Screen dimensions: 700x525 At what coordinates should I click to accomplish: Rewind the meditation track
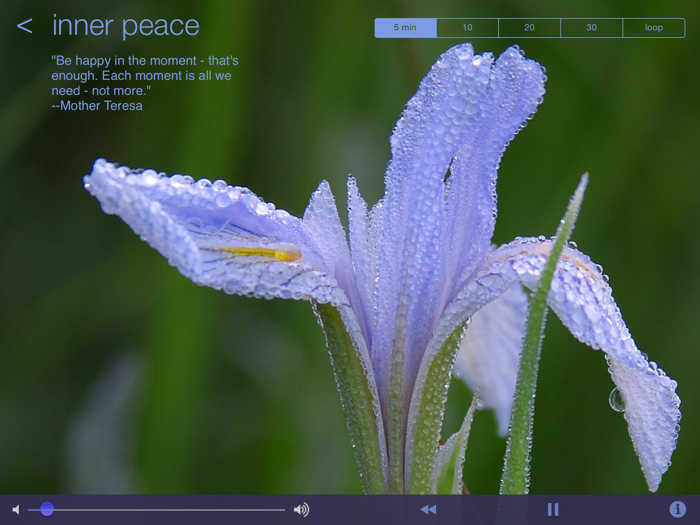(429, 509)
